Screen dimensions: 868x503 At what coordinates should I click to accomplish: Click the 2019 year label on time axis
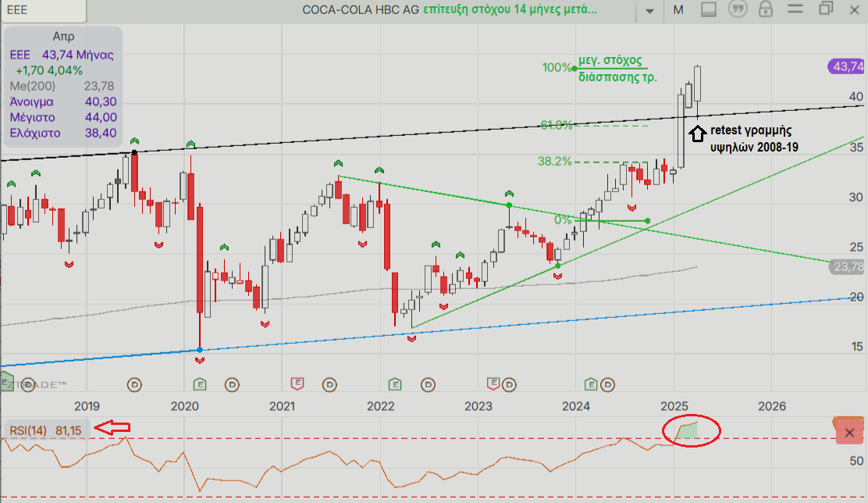click(87, 406)
